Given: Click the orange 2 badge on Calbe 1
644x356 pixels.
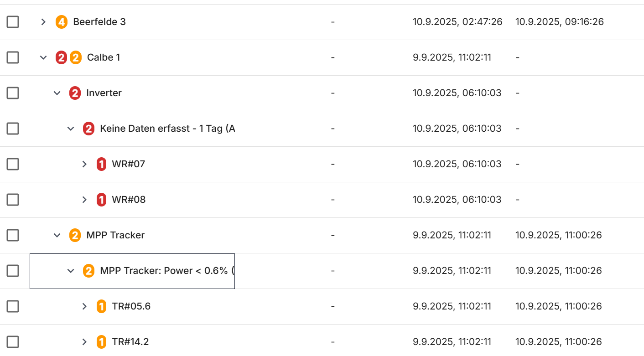Looking at the screenshot, I should (x=76, y=57).
